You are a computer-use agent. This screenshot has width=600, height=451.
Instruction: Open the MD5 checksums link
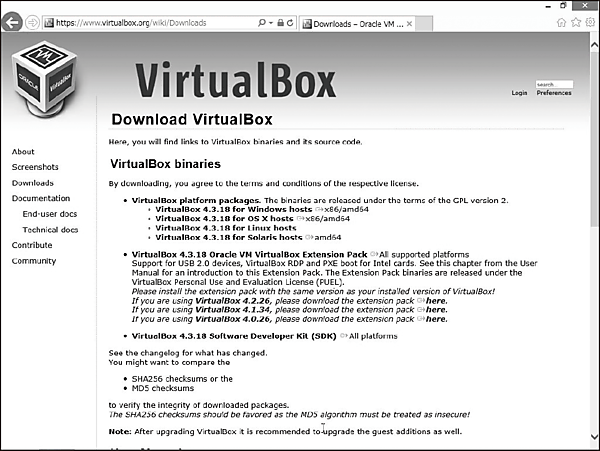(163, 388)
